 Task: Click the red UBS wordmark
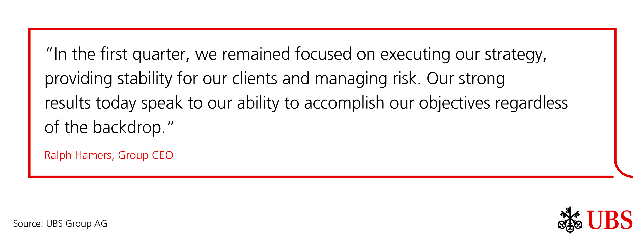click(x=609, y=220)
